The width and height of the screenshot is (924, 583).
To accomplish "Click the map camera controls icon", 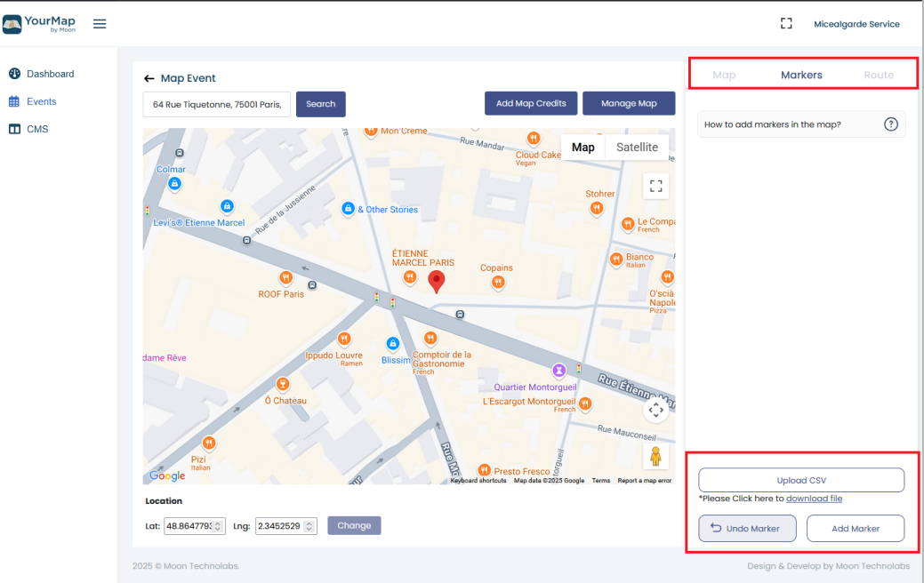I will 656,410.
